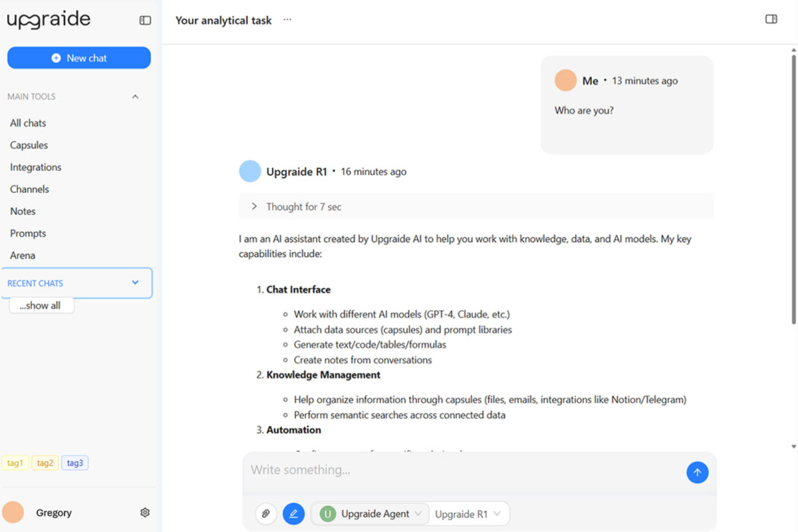This screenshot has height=532, width=798.
Task: Start a New chat
Action: [x=79, y=58]
